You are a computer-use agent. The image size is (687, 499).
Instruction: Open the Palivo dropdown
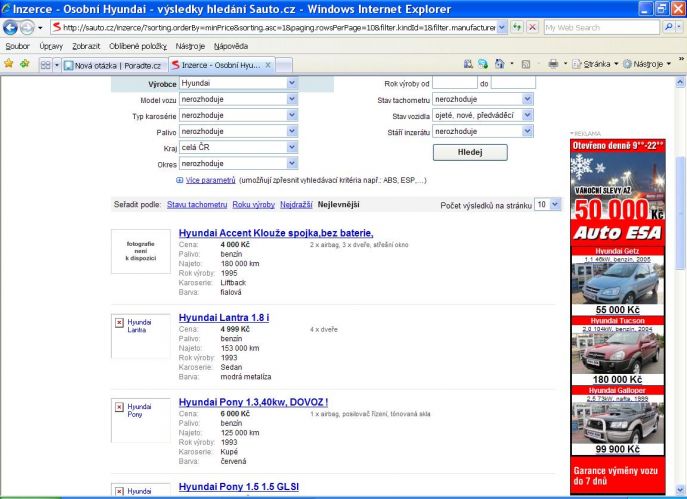[x=239, y=131]
